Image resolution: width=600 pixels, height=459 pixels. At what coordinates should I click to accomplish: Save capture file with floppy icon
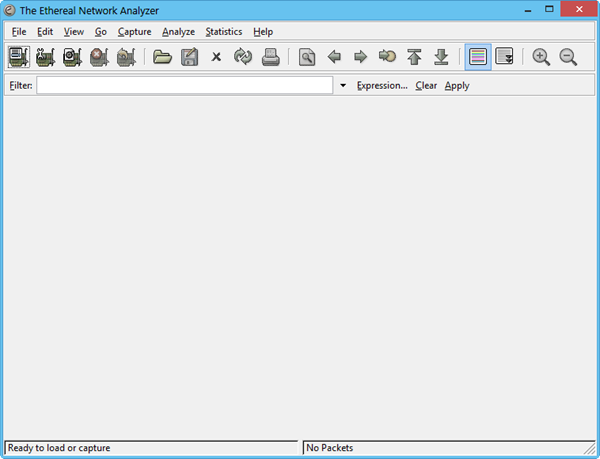pyautogui.click(x=189, y=57)
